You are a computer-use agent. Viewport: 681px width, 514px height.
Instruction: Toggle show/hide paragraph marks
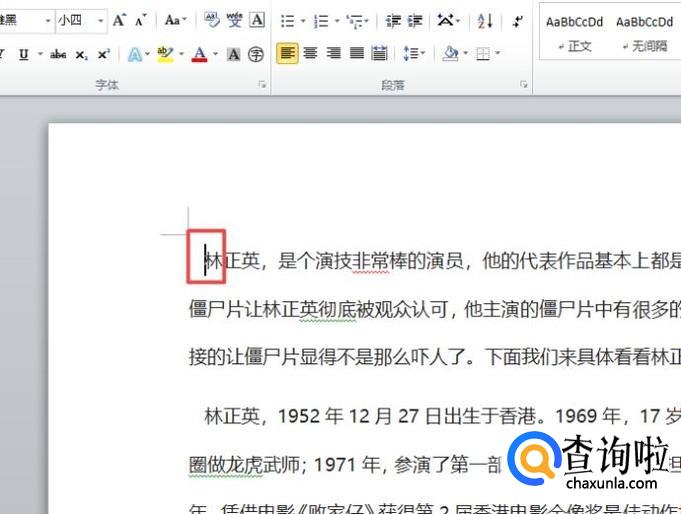517,21
